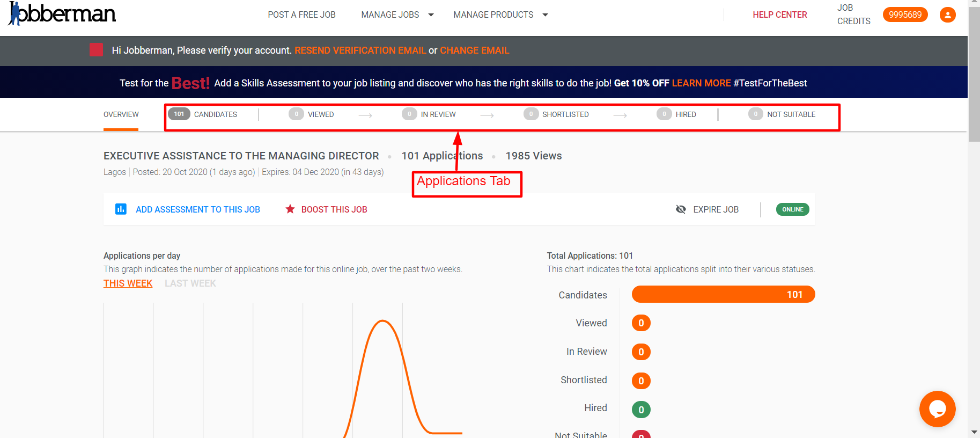Open the orange chat support bubble
The image size is (980, 438).
click(x=937, y=409)
